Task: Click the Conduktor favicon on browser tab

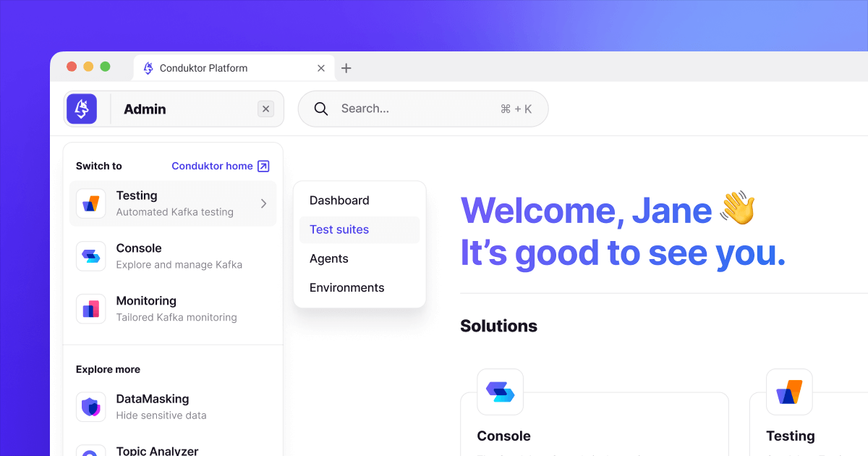Action: [148, 68]
